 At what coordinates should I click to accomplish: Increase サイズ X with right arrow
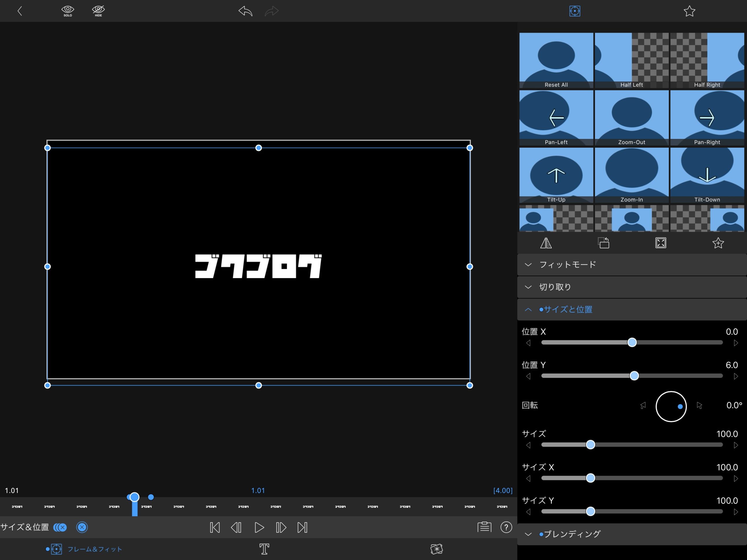[x=736, y=479]
